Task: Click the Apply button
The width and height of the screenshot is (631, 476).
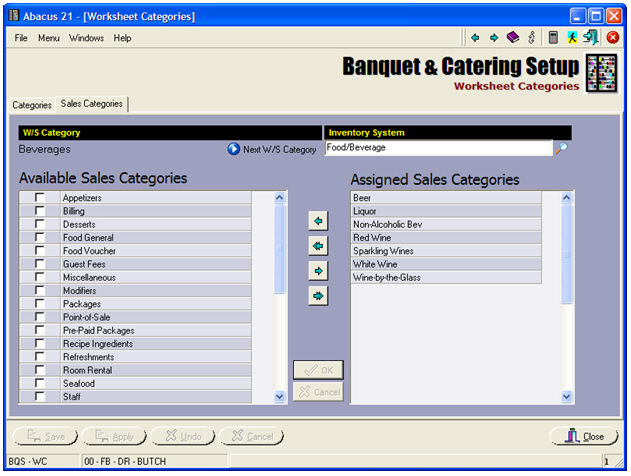Action: 114,436
